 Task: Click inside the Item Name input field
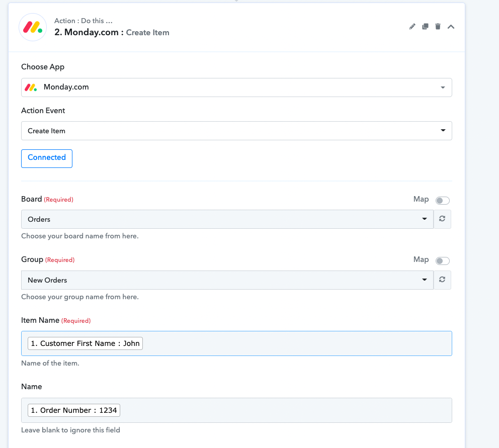tap(236, 343)
